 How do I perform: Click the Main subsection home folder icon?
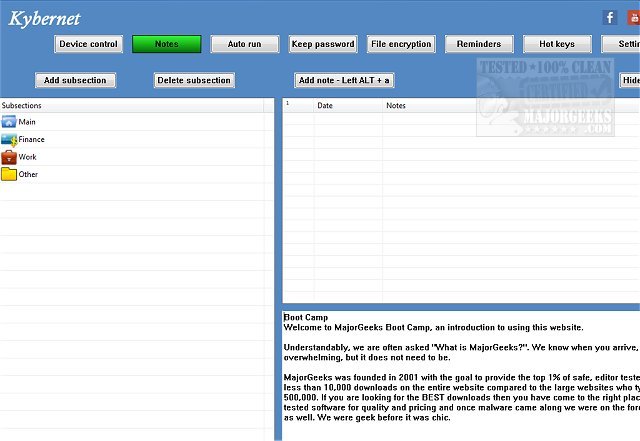9,122
